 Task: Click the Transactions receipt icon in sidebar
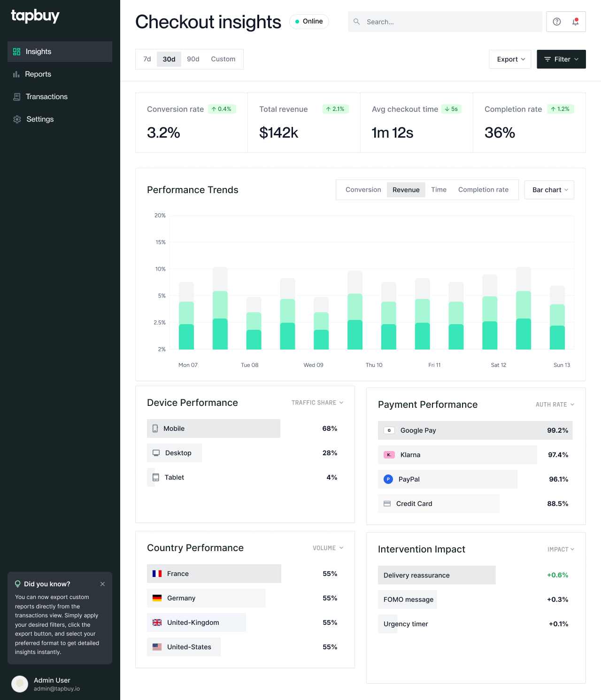(17, 97)
